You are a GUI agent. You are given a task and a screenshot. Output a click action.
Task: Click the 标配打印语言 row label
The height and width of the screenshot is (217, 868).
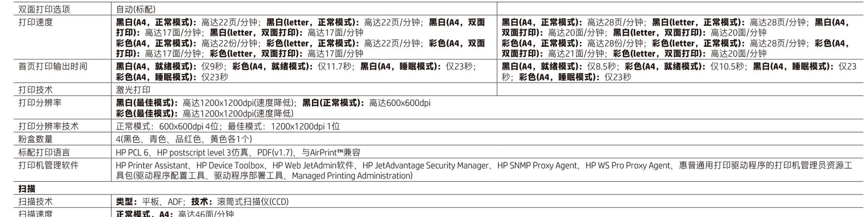click(44, 152)
